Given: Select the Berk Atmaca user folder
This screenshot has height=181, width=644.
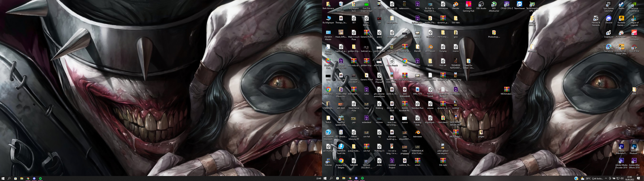Looking at the screenshot, I should [328, 6].
